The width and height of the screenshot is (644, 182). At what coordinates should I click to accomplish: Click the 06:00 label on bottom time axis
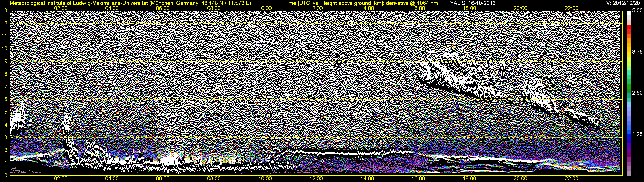point(163,179)
